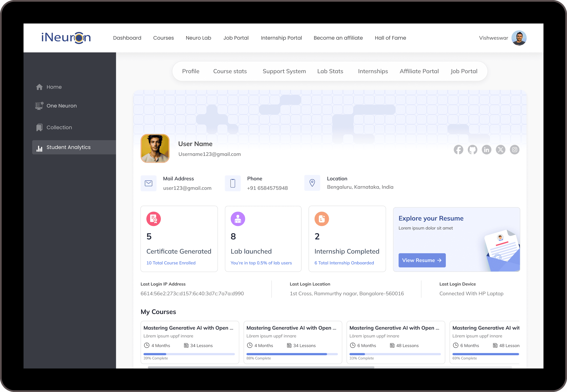This screenshot has width=567, height=392.
Task: Switch to the Support System tab
Action: pos(284,71)
